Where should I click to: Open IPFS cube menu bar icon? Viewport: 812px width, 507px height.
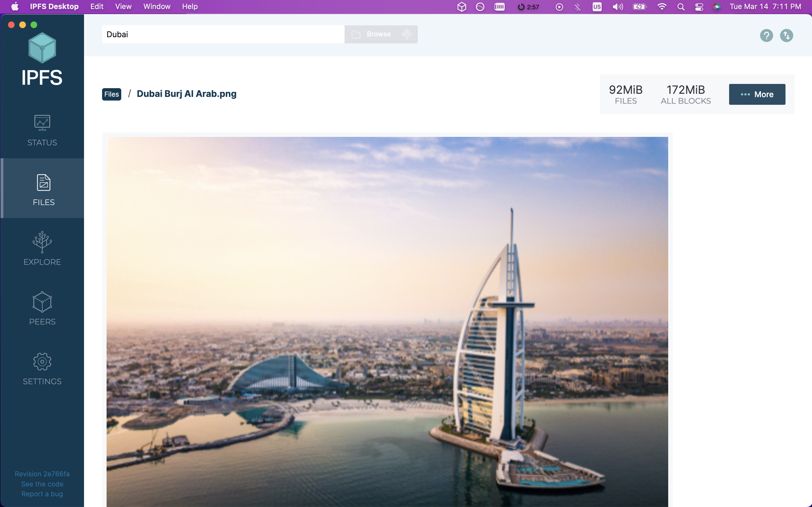(x=462, y=7)
